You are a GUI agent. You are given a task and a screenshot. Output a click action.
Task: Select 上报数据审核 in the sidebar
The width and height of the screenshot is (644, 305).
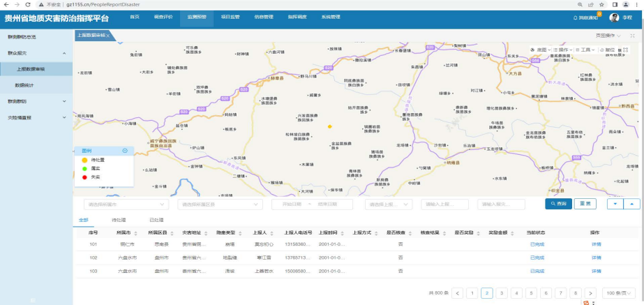36,69
